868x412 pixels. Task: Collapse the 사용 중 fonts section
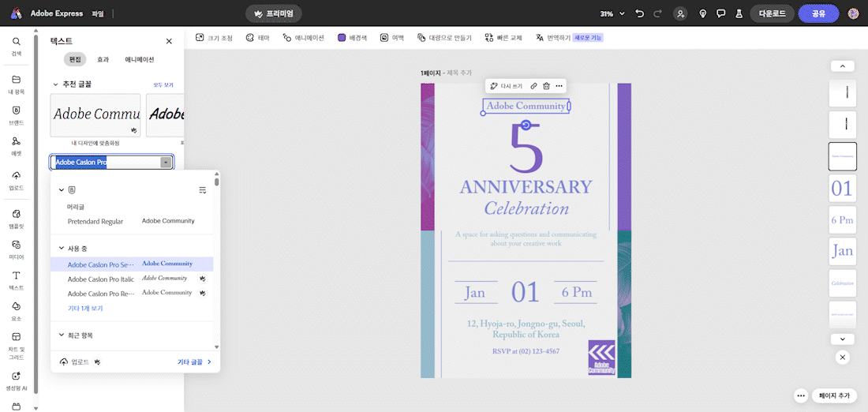point(62,248)
